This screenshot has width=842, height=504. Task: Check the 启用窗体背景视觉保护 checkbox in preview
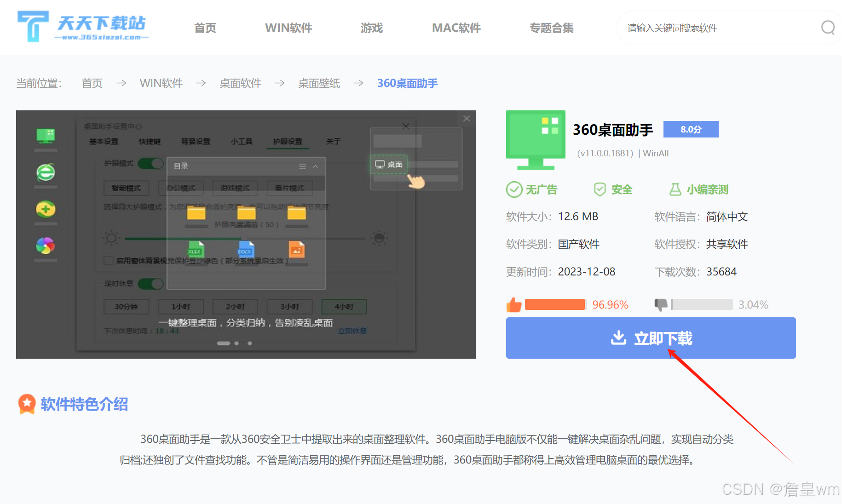tap(109, 261)
